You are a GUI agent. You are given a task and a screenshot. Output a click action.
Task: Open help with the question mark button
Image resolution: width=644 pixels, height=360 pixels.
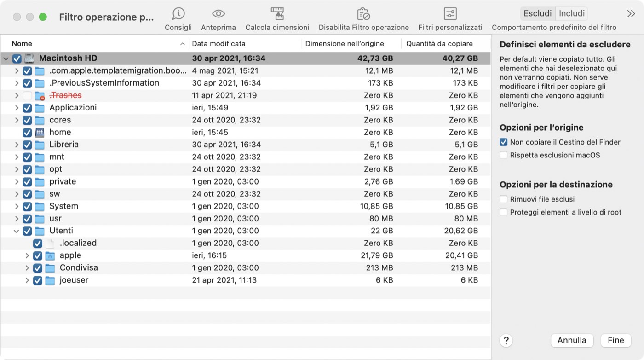(x=506, y=341)
